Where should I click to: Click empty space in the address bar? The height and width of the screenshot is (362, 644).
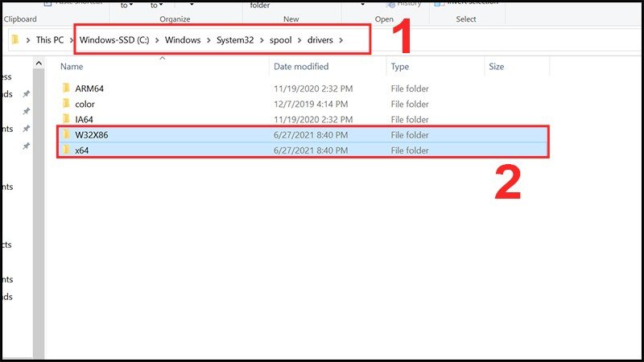click(x=483, y=40)
